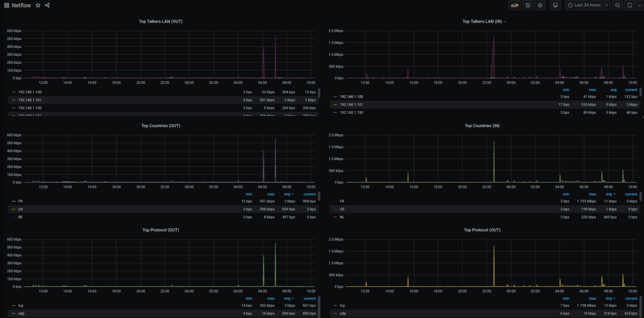The height and width of the screenshot is (318, 644).
Task: Open the Top Countries (OUT) panel title menu
Action: [161, 125]
